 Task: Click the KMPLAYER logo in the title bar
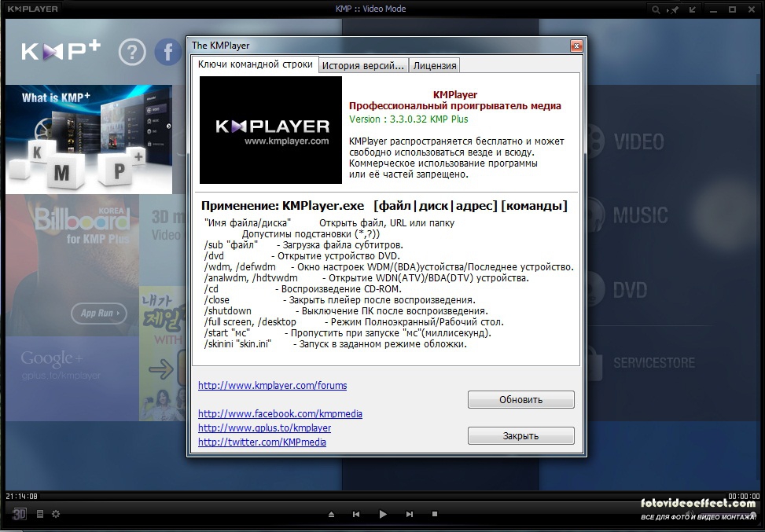33,9
